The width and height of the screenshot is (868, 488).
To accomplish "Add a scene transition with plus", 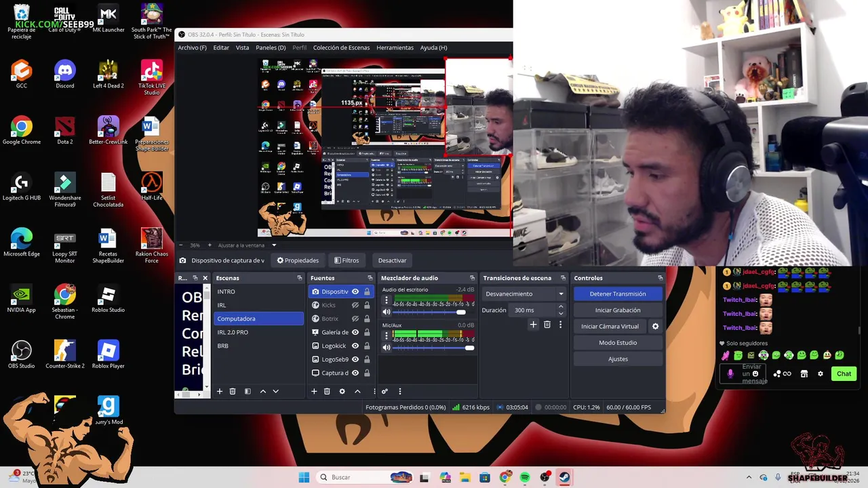I will [x=533, y=325].
